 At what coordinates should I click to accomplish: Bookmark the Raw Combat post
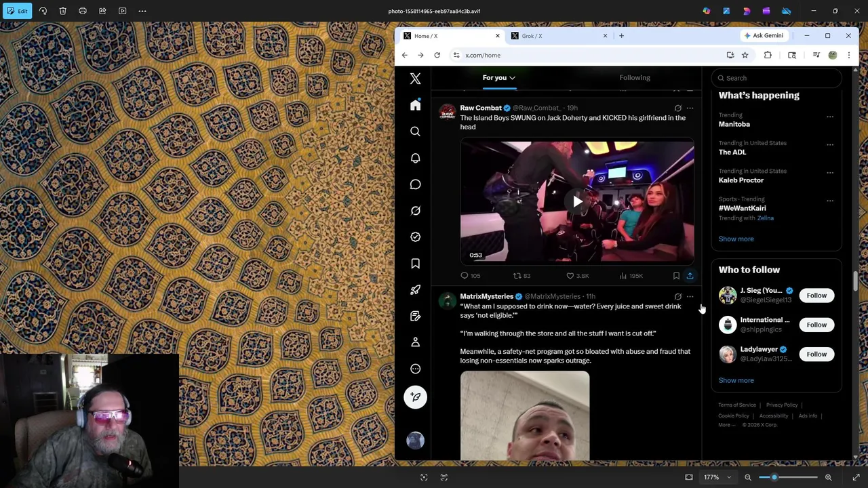(676, 276)
